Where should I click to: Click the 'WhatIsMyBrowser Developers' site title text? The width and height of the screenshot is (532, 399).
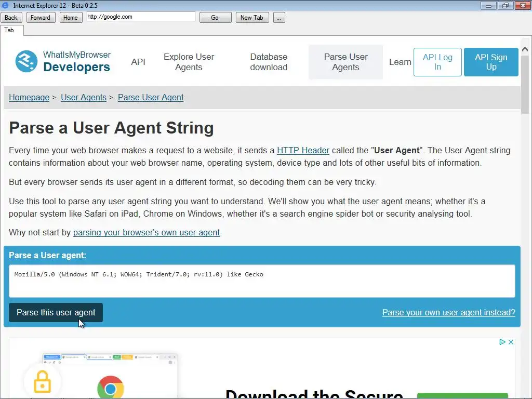(x=77, y=61)
